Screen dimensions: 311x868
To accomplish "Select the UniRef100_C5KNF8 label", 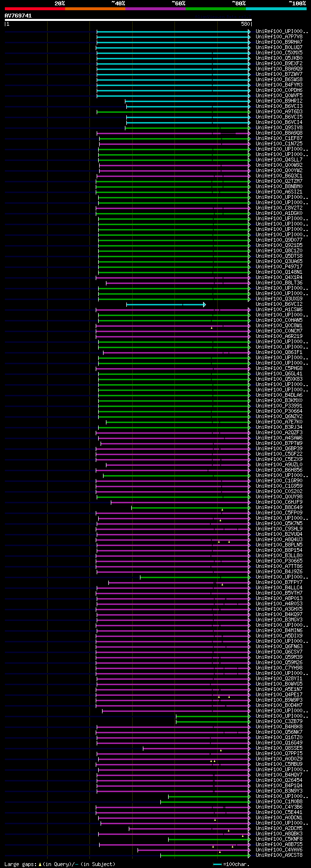I will click(279, 839).
